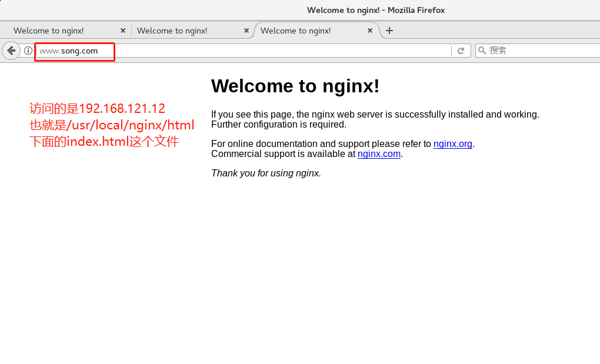Reload the page with the refresh icon
Viewport: 600px width, 364px height.
pos(461,51)
